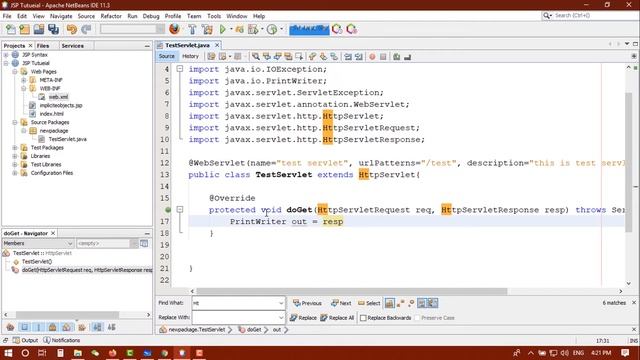Click the Output button in status bar
Viewport: 640px width, 360px height.
coord(25,340)
